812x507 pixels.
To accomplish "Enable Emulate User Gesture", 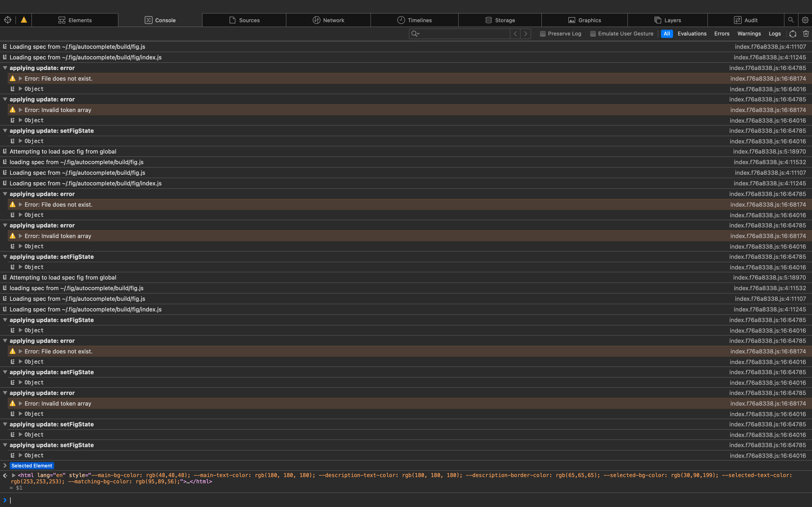I will coord(593,34).
